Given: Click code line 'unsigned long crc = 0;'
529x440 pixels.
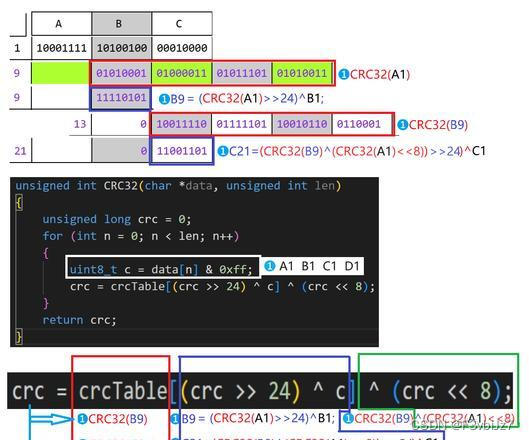Looking at the screenshot, I should click(x=117, y=219).
